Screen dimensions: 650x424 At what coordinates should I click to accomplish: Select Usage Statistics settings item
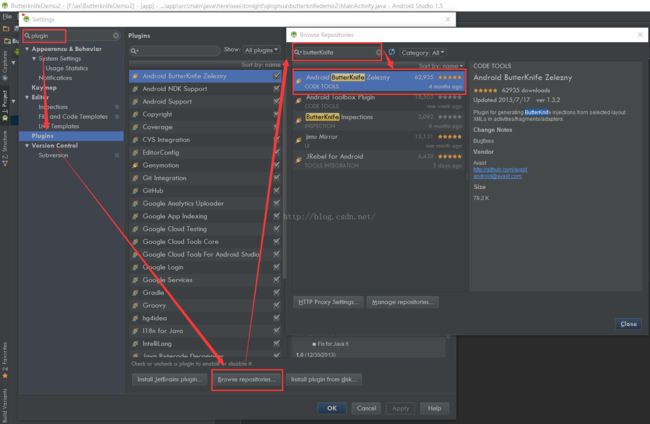click(67, 68)
